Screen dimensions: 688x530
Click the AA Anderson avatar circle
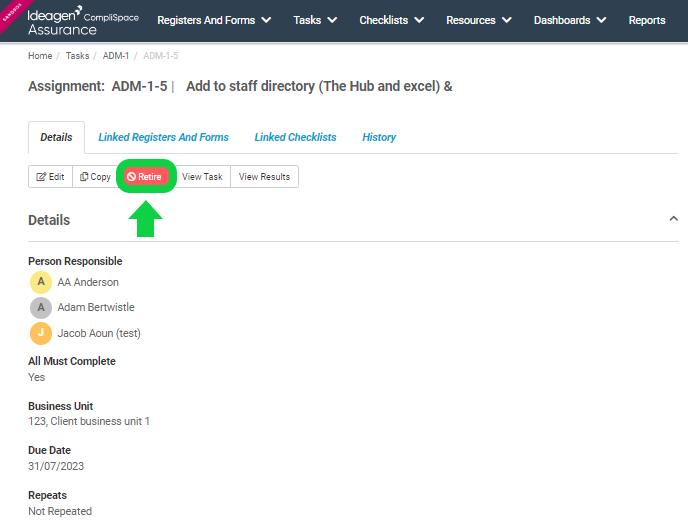click(41, 282)
